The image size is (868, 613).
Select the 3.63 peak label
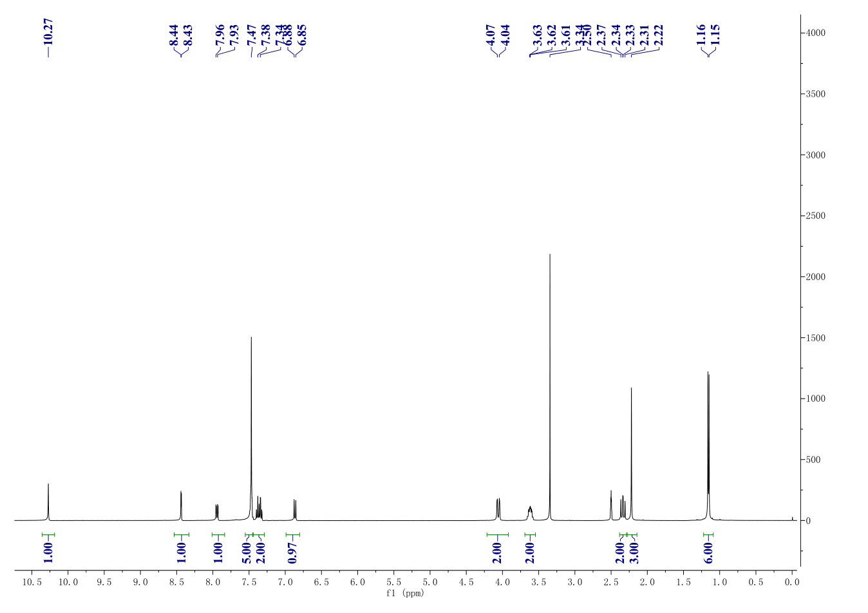click(x=537, y=35)
